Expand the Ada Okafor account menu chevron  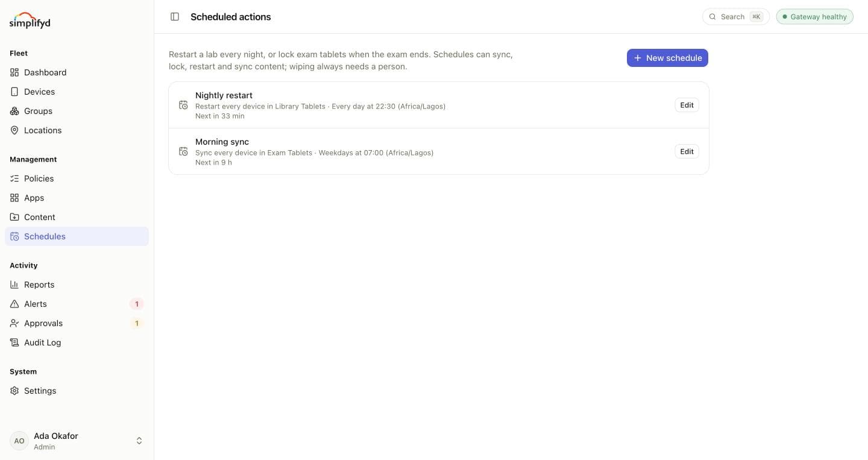click(x=139, y=441)
